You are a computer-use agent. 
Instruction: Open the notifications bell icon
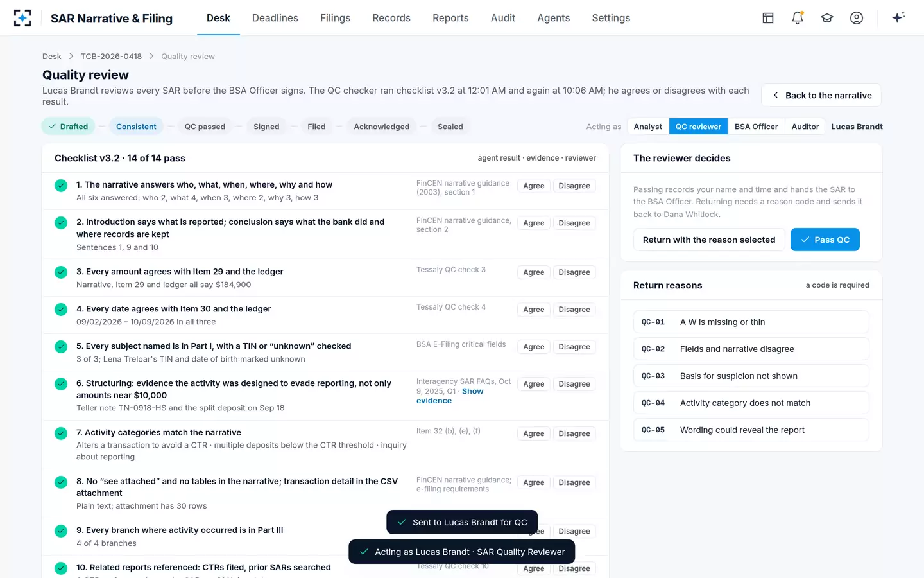[798, 18]
